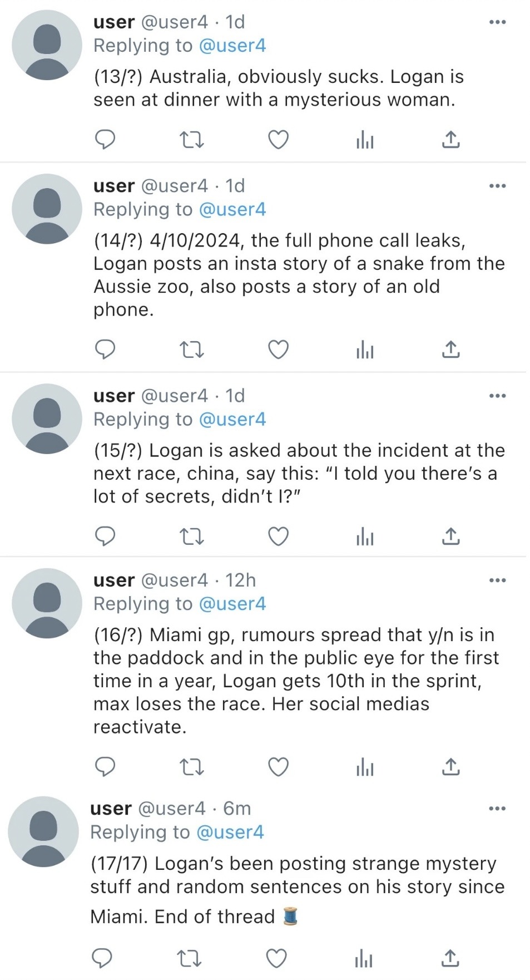Like the (13/?) Australia tweet

click(x=278, y=139)
